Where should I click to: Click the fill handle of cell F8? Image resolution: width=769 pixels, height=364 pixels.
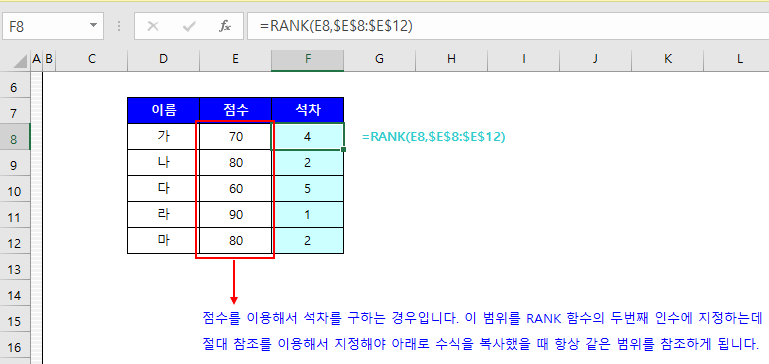(344, 149)
